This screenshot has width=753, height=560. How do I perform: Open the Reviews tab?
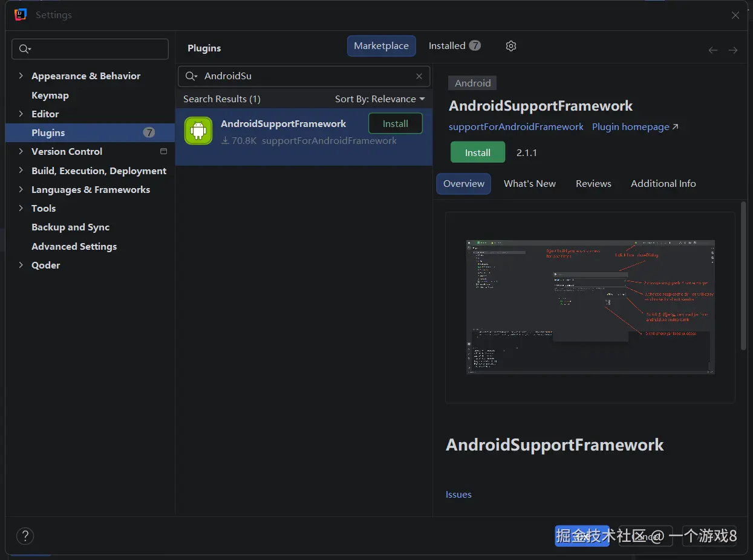pyautogui.click(x=593, y=184)
